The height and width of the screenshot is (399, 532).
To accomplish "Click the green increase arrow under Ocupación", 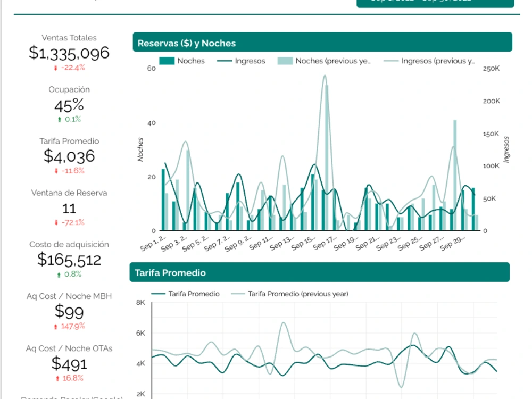I will pos(59,119).
